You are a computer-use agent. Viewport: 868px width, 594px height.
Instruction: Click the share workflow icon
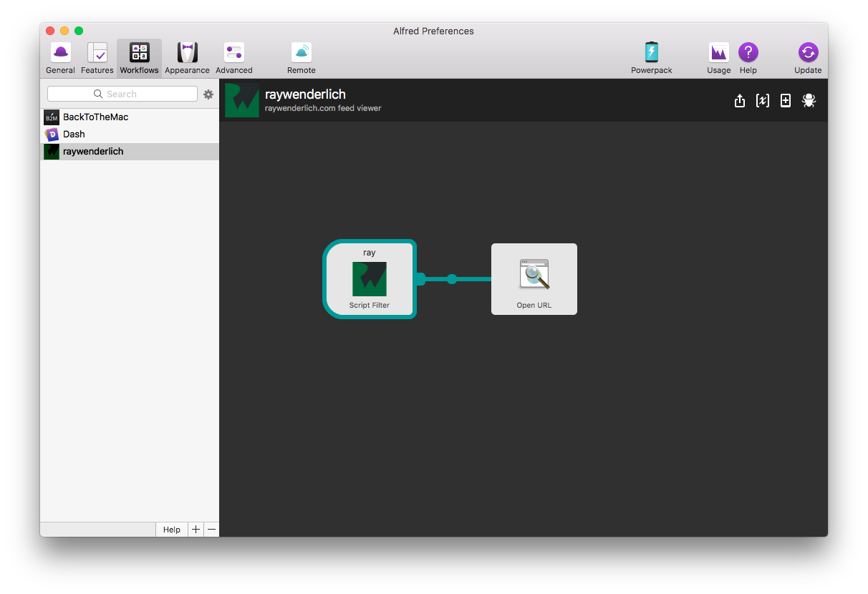740,101
